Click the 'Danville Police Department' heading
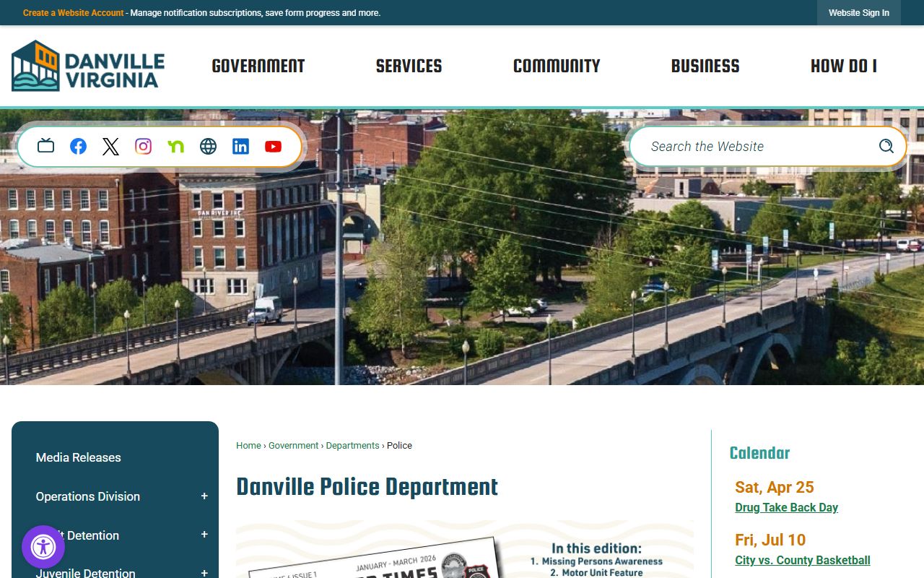 367,487
